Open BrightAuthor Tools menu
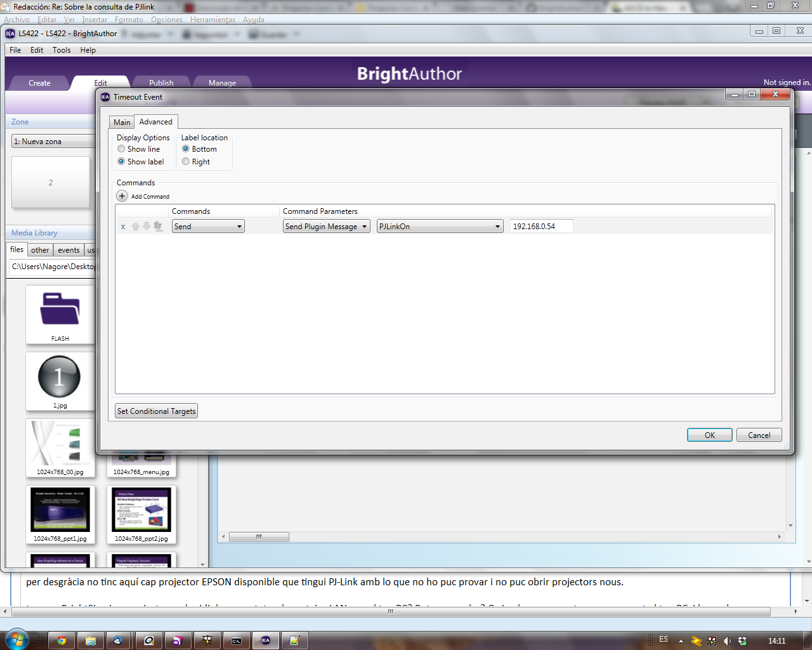The image size is (812, 650). click(62, 50)
